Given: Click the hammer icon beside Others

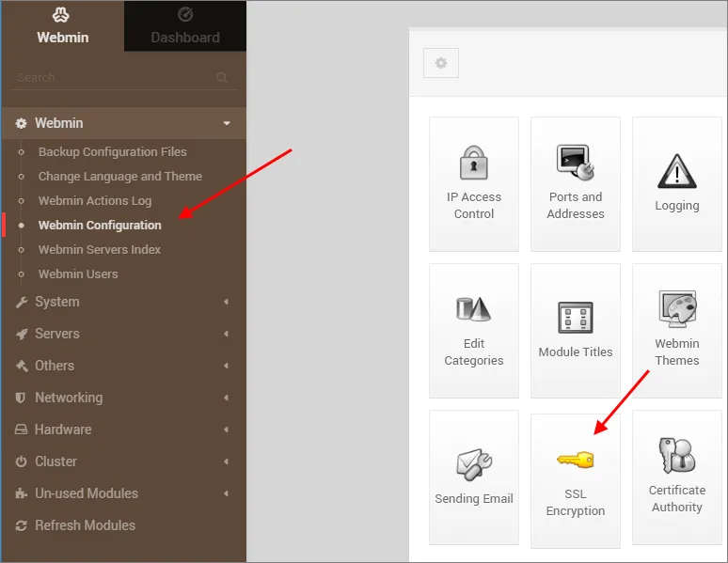Looking at the screenshot, I should (22, 366).
